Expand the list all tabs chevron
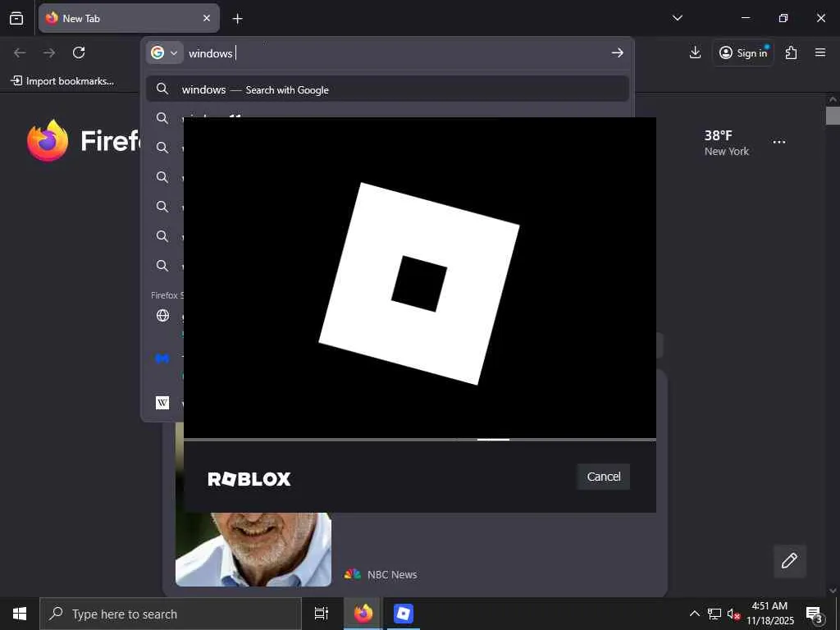 [x=677, y=18]
